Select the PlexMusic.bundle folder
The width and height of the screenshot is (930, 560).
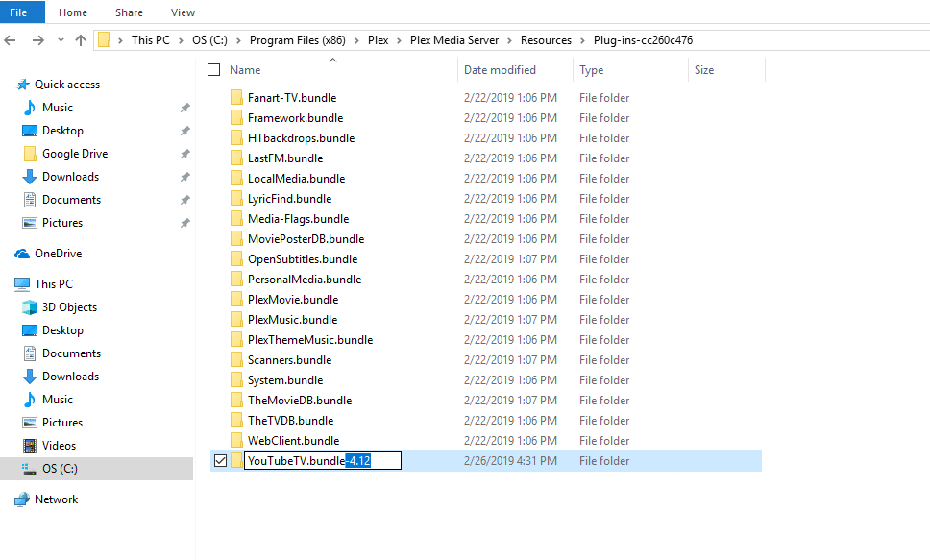click(x=292, y=320)
